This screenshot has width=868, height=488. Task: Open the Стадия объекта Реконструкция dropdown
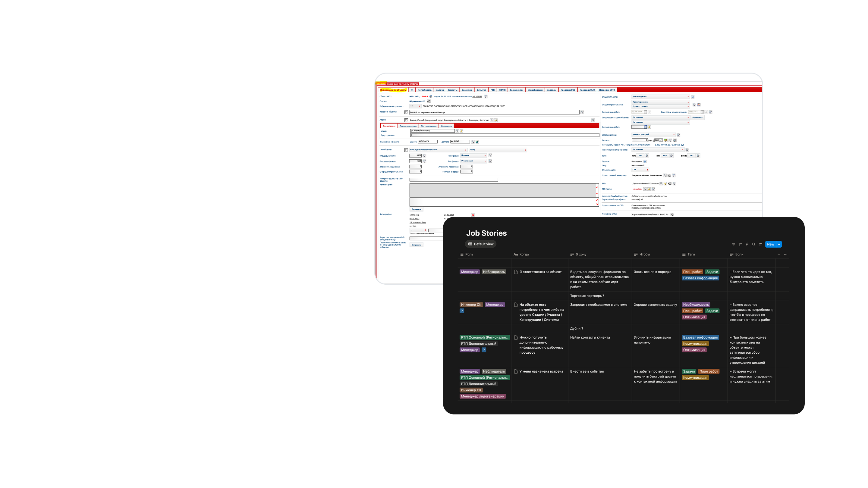click(x=660, y=97)
